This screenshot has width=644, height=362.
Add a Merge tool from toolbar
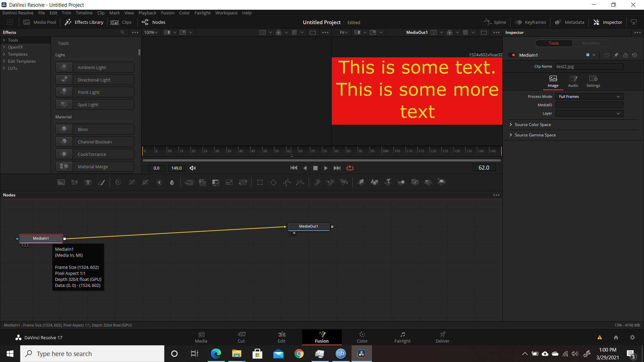(189, 182)
